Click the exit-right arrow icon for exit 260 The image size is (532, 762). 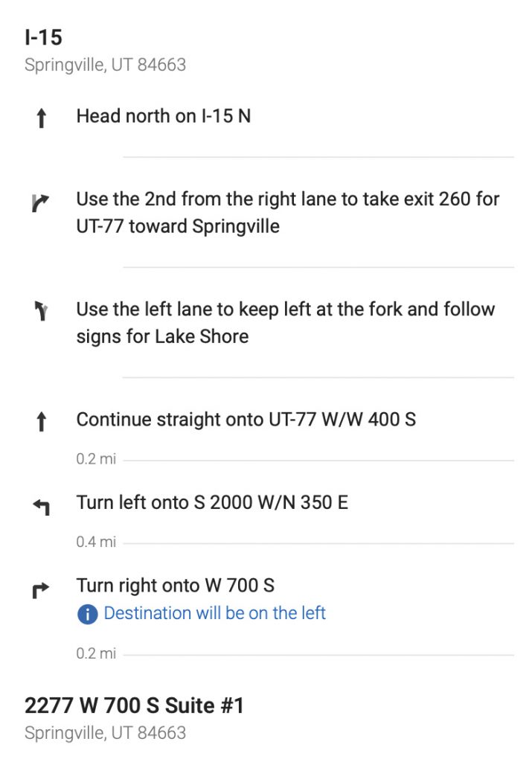(x=41, y=202)
